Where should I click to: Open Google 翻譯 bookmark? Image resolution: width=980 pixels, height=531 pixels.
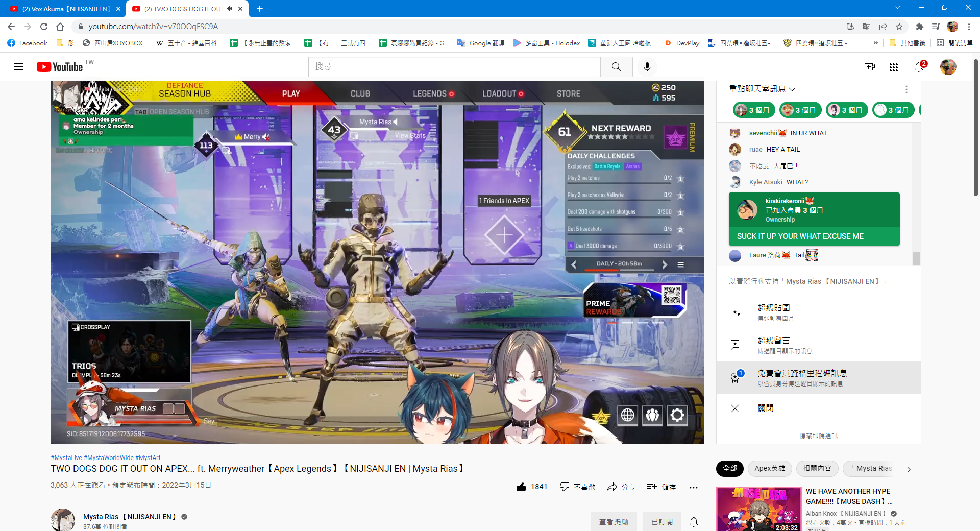tap(480, 43)
